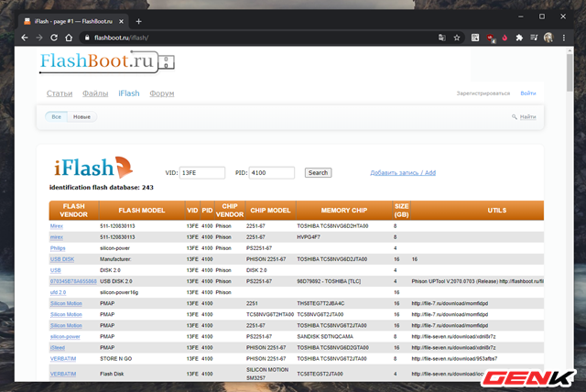Viewport: 586px width, 392px height.
Task: Open the Файлы menu item
Action: (x=95, y=93)
